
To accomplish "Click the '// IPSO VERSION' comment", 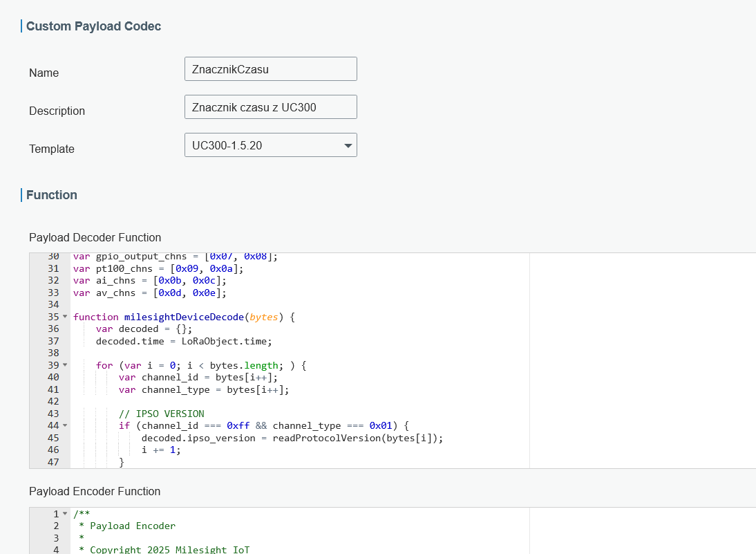I will point(162,414).
